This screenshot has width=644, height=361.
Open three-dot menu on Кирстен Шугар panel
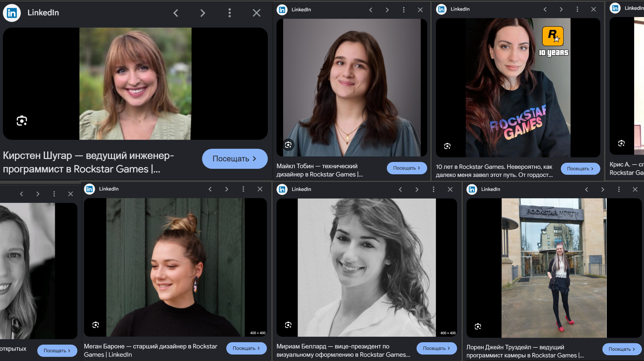(x=230, y=13)
